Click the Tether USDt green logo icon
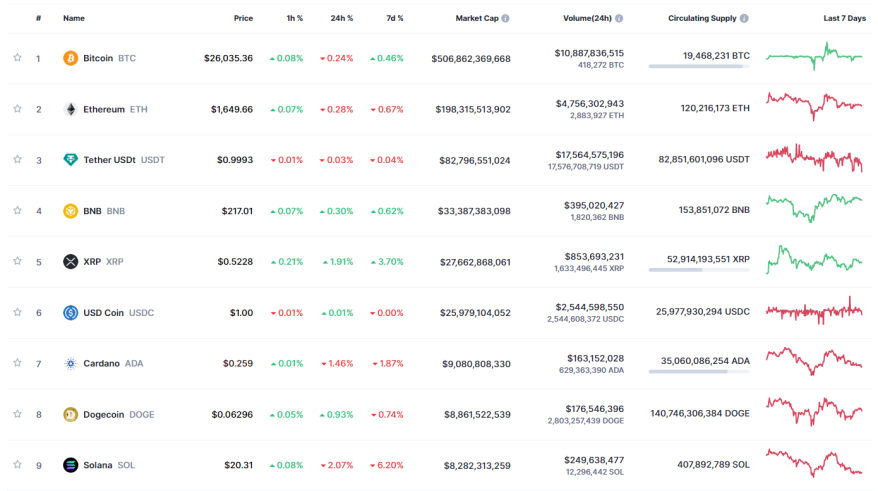This screenshot has height=491, width=878. 71,160
